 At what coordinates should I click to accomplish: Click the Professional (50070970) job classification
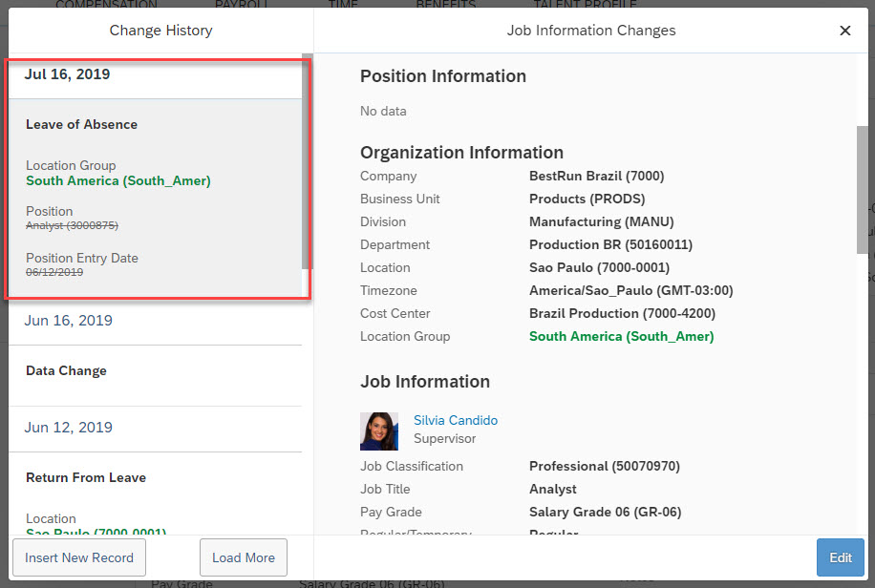pyautogui.click(x=605, y=467)
